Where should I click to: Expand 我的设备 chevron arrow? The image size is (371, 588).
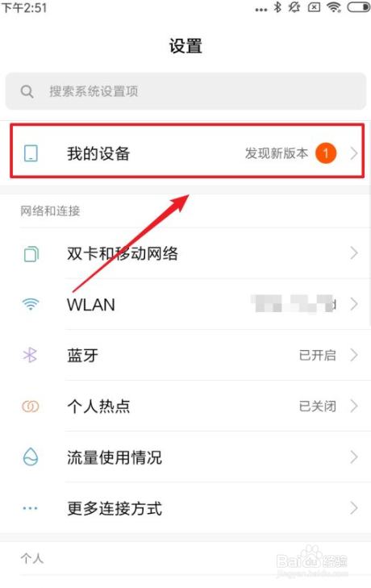point(353,153)
